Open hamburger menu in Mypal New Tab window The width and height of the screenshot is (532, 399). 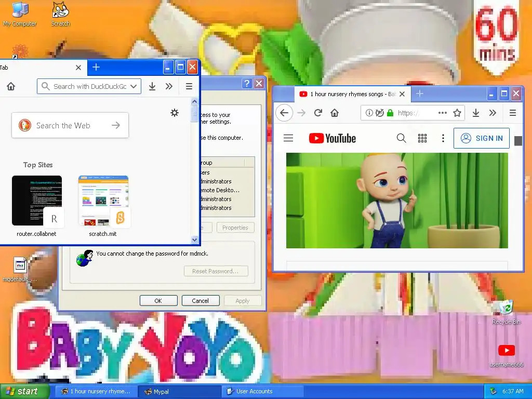click(x=189, y=87)
